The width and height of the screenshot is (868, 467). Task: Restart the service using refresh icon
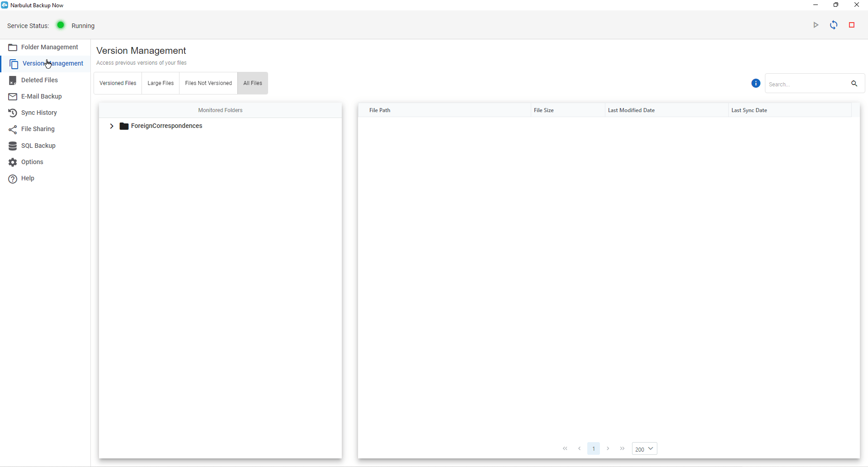coord(834,25)
